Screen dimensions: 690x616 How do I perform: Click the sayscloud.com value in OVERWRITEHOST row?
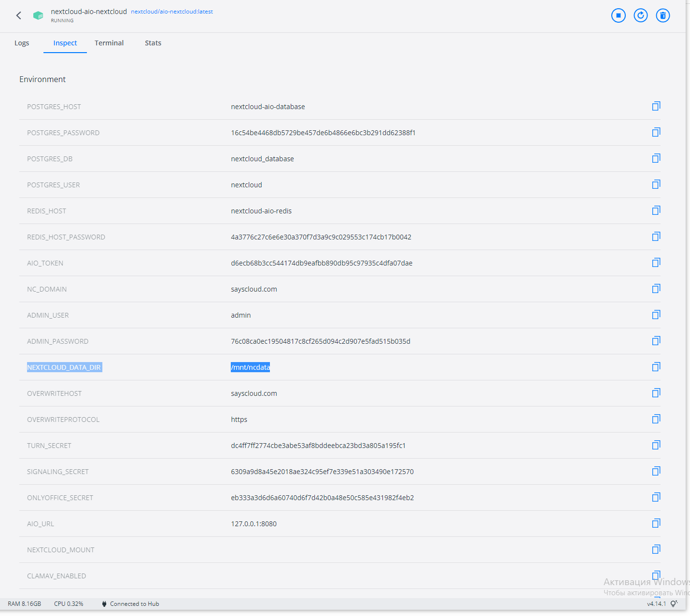pyautogui.click(x=254, y=393)
